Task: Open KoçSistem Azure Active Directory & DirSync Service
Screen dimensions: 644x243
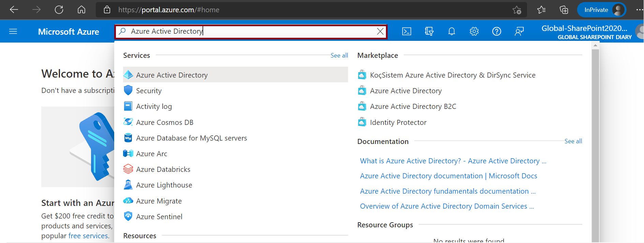Action: tap(453, 75)
